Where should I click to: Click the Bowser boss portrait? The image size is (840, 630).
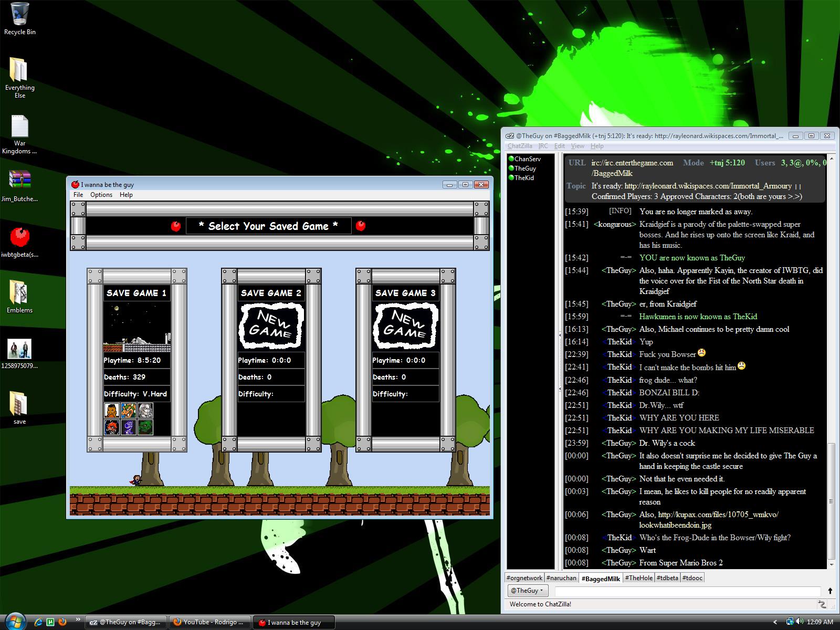click(x=129, y=411)
